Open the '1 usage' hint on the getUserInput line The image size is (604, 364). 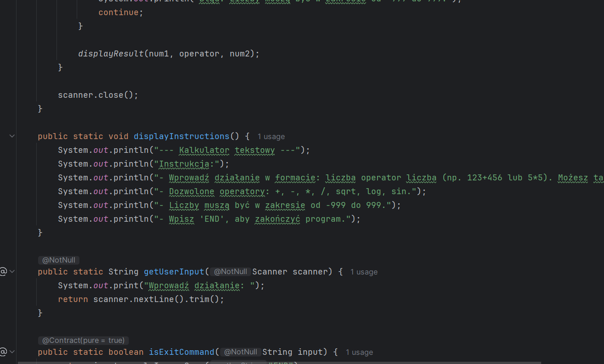coord(364,272)
